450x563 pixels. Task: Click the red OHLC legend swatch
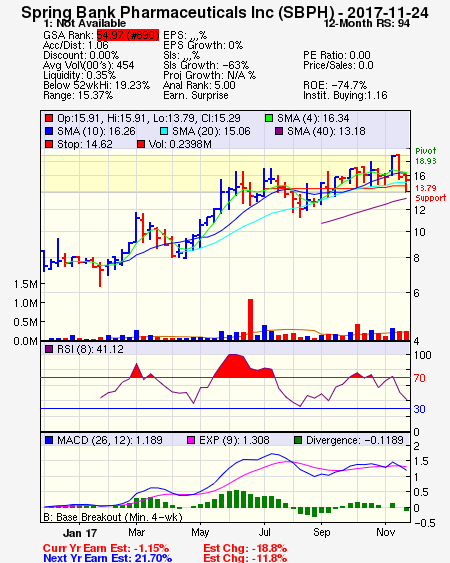point(49,118)
